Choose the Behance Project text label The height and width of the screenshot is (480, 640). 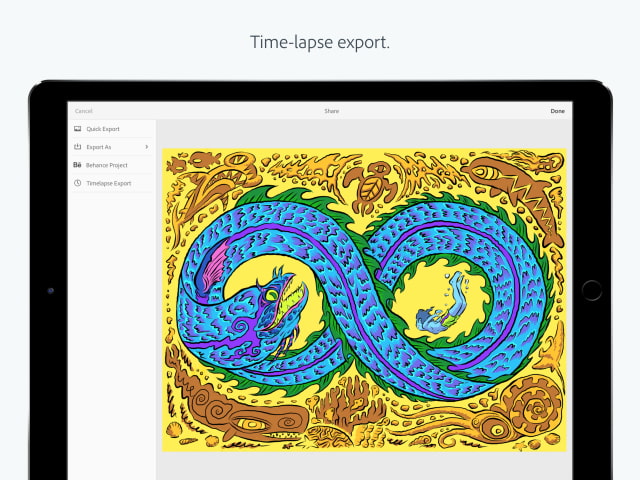(106, 165)
